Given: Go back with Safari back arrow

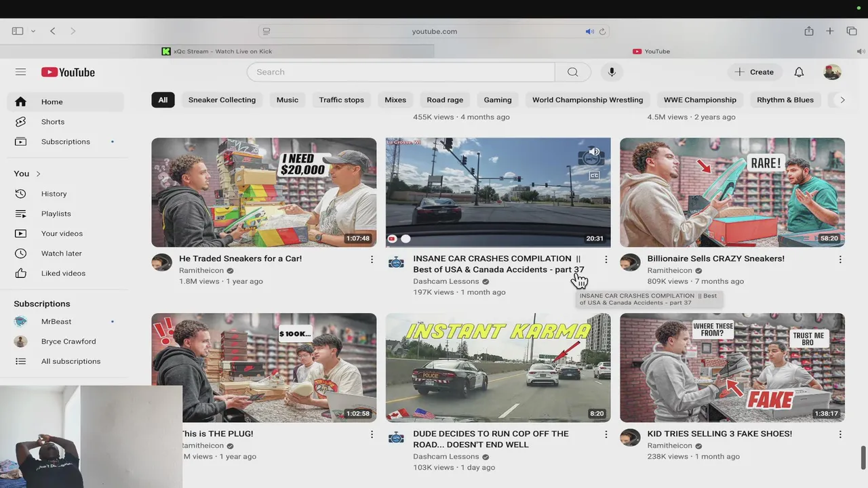Looking at the screenshot, I should [52, 31].
